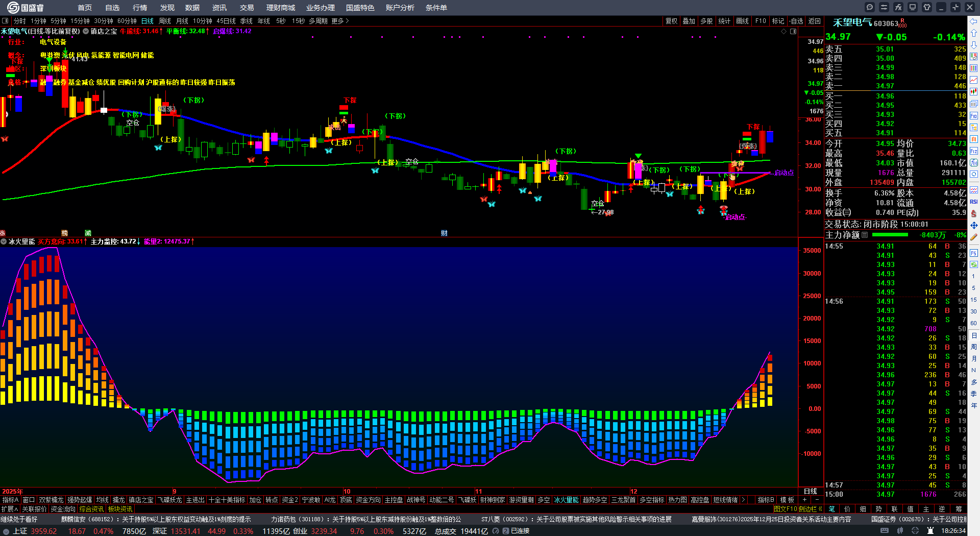Viewport: 980px width, 536px height.
Task: Click the -自选 button
Action: coord(796,21)
